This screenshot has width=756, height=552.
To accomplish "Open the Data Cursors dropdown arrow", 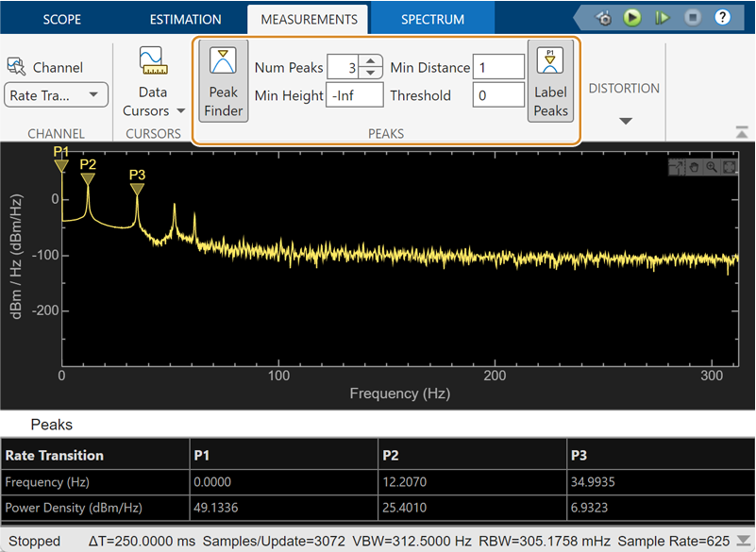I will [179, 111].
